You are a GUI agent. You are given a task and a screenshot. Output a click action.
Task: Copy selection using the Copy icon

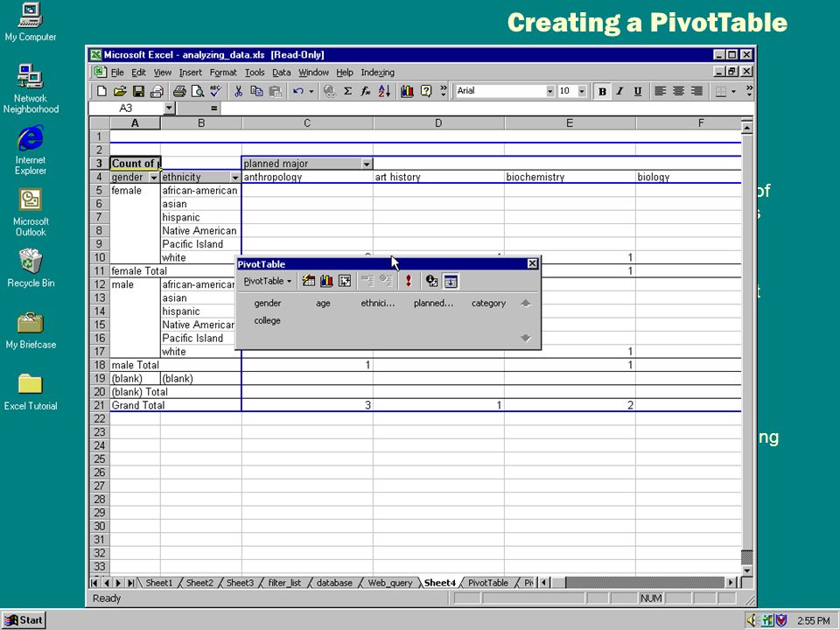click(x=256, y=92)
